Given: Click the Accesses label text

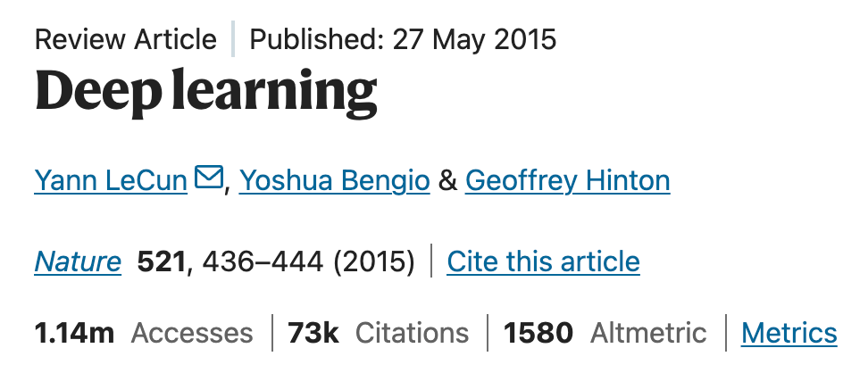Looking at the screenshot, I should pos(191,333).
